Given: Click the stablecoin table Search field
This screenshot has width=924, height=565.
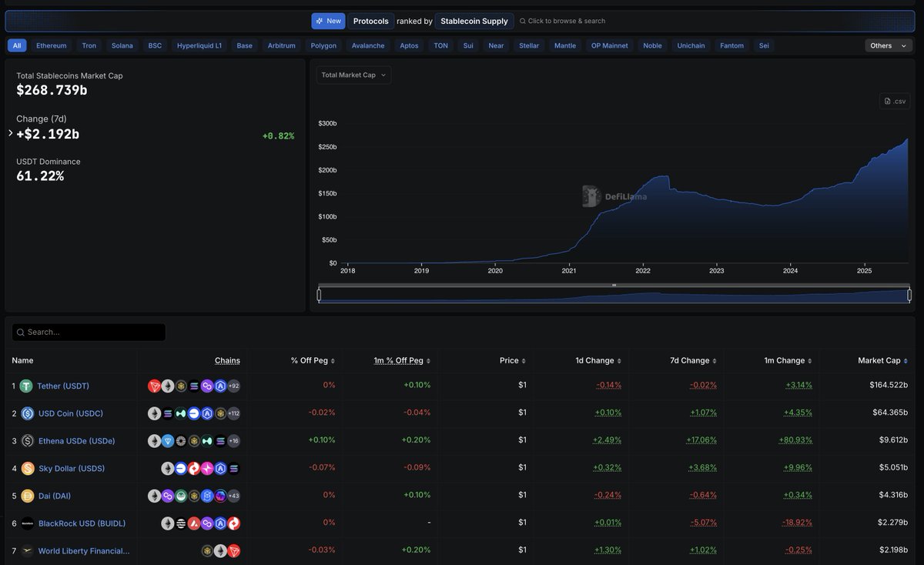Looking at the screenshot, I should tap(89, 332).
